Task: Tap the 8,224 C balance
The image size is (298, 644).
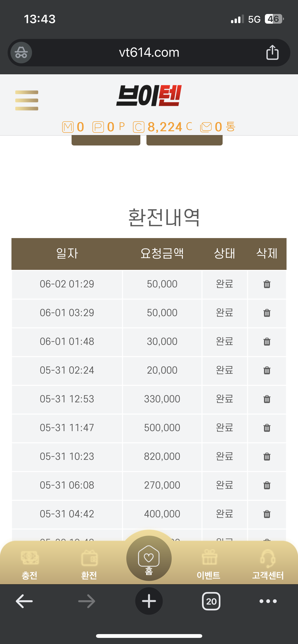Action: coord(162,127)
